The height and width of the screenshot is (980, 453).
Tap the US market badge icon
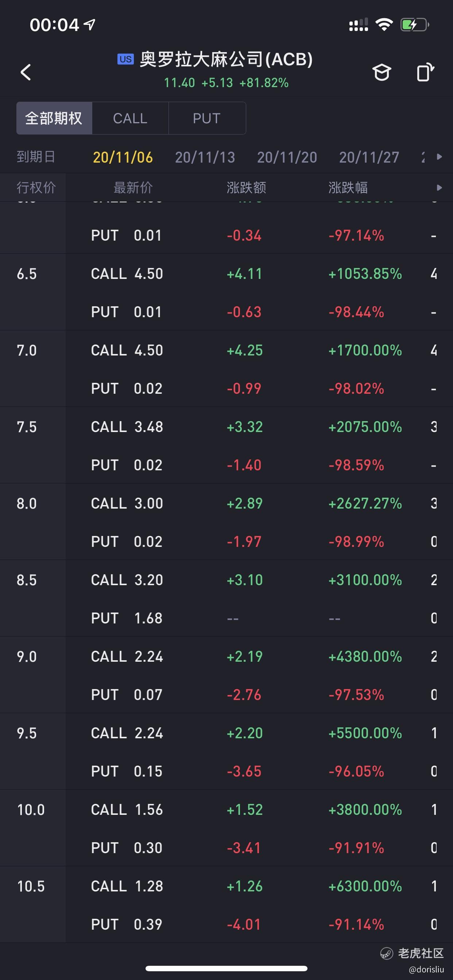coord(125,59)
